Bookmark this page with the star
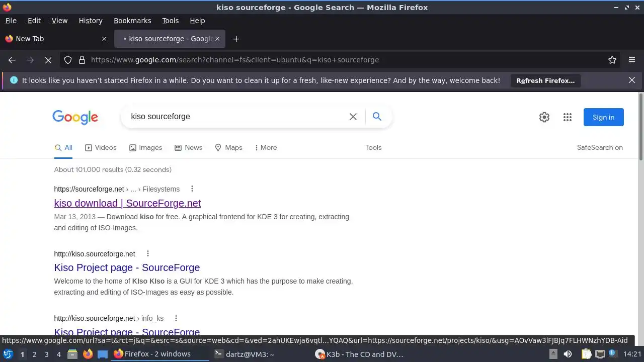This screenshot has width=644, height=362. click(x=612, y=60)
